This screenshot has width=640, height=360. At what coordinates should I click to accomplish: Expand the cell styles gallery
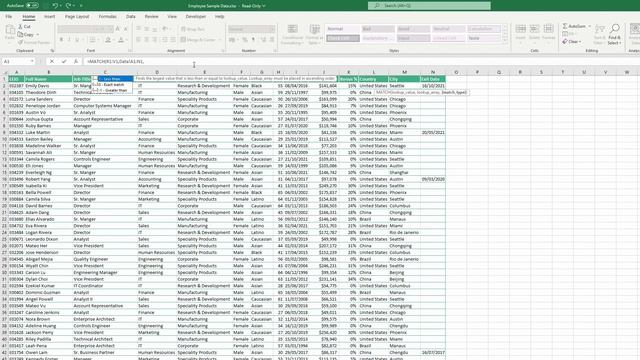coord(505,40)
